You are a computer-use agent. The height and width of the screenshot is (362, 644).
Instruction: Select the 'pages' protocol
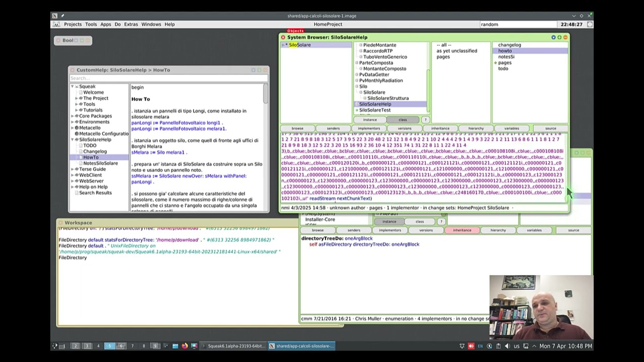(x=443, y=57)
